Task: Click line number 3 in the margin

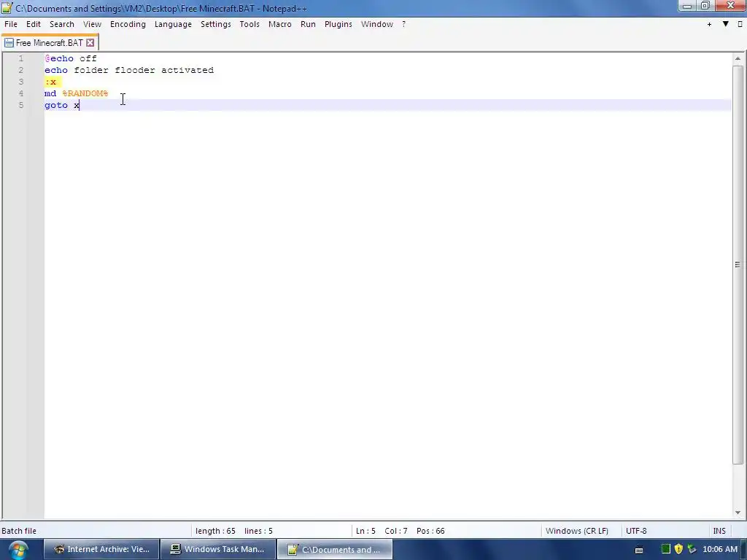Action: pos(21,82)
